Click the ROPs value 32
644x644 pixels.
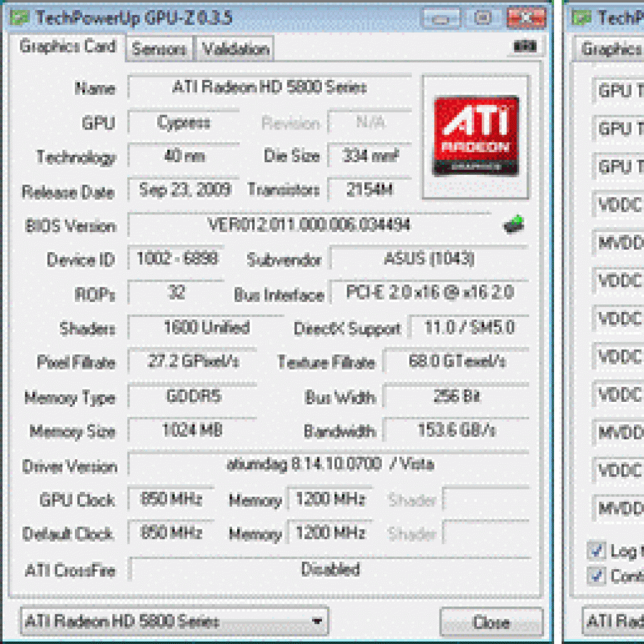tap(176, 293)
